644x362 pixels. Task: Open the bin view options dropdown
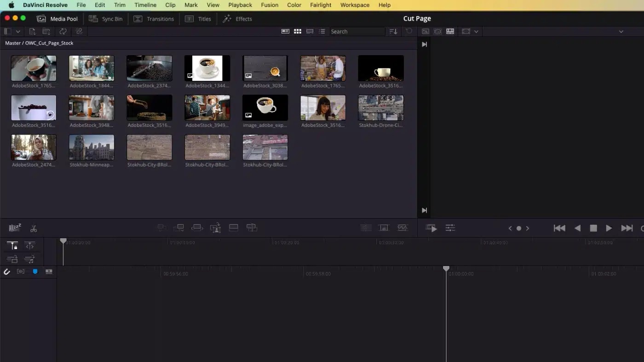tap(18, 31)
